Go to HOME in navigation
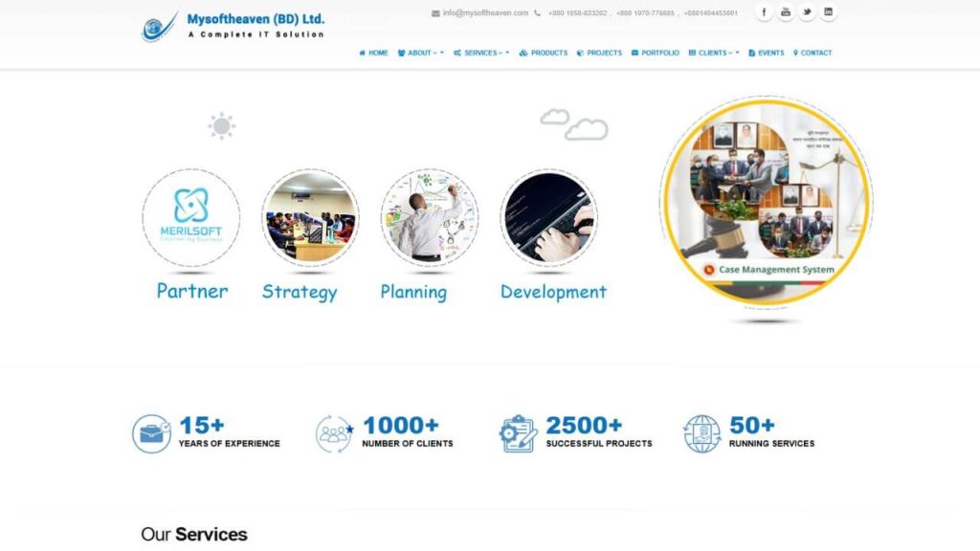The height and width of the screenshot is (551, 980). tap(373, 54)
